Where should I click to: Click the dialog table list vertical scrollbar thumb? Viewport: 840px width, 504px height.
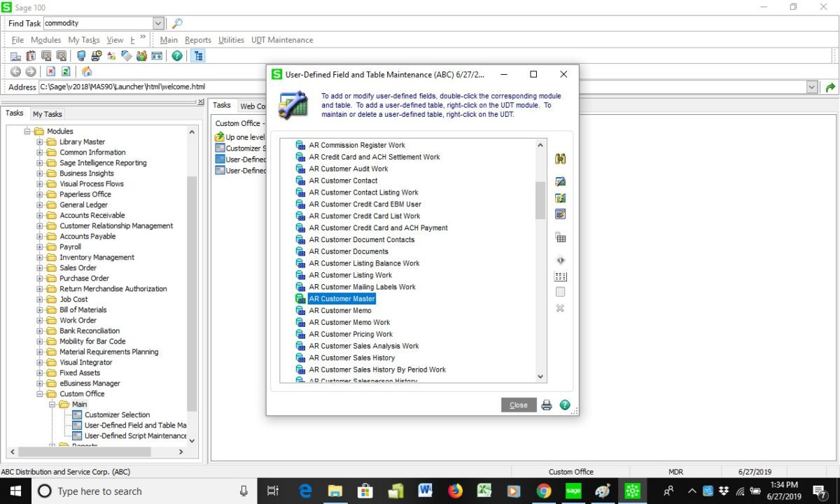pyautogui.click(x=540, y=199)
